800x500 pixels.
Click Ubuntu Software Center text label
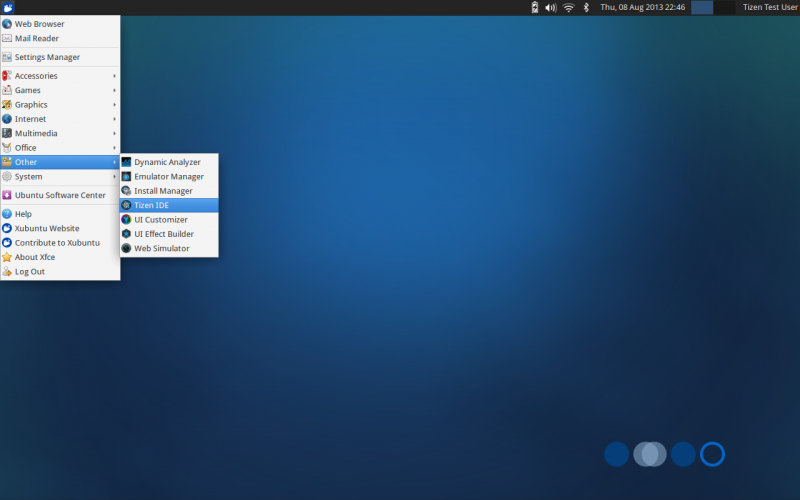tap(60, 195)
